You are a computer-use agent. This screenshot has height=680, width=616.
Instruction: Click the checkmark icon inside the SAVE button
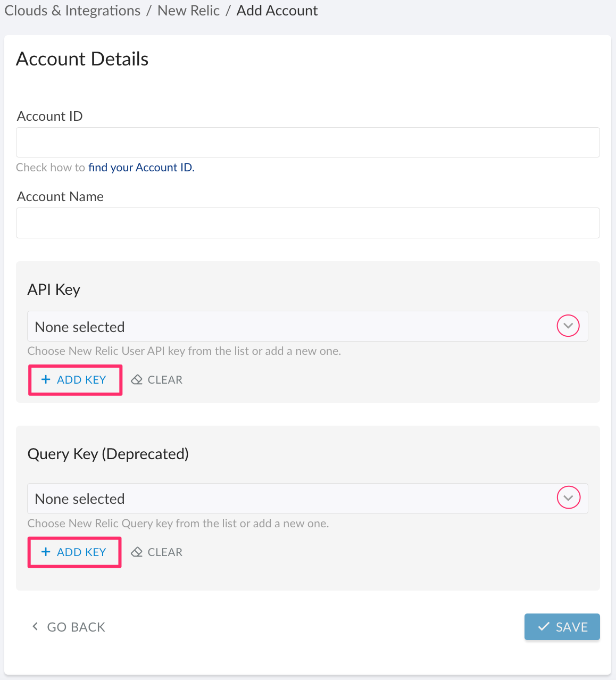click(x=543, y=627)
